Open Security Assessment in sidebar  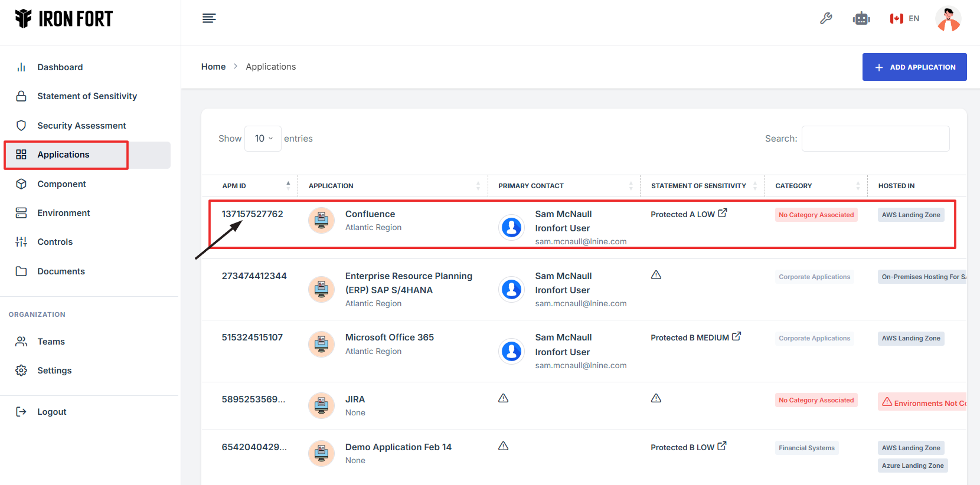tap(81, 126)
